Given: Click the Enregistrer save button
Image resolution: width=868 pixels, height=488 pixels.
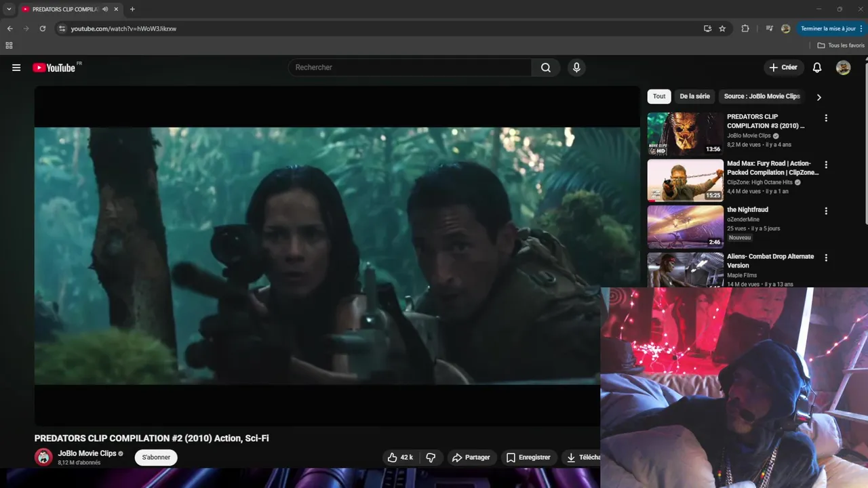Looking at the screenshot, I should pos(529,457).
